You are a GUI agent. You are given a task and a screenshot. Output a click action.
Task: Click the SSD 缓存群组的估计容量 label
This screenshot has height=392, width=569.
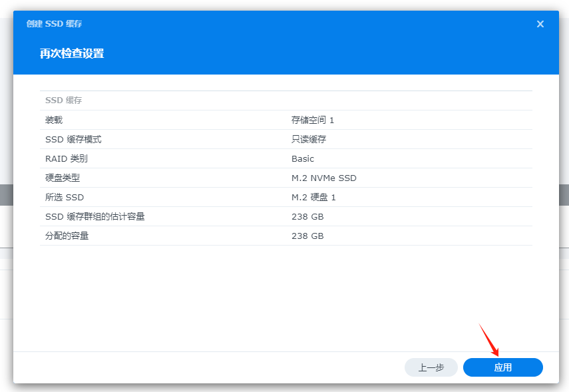pyautogui.click(x=95, y=217)
